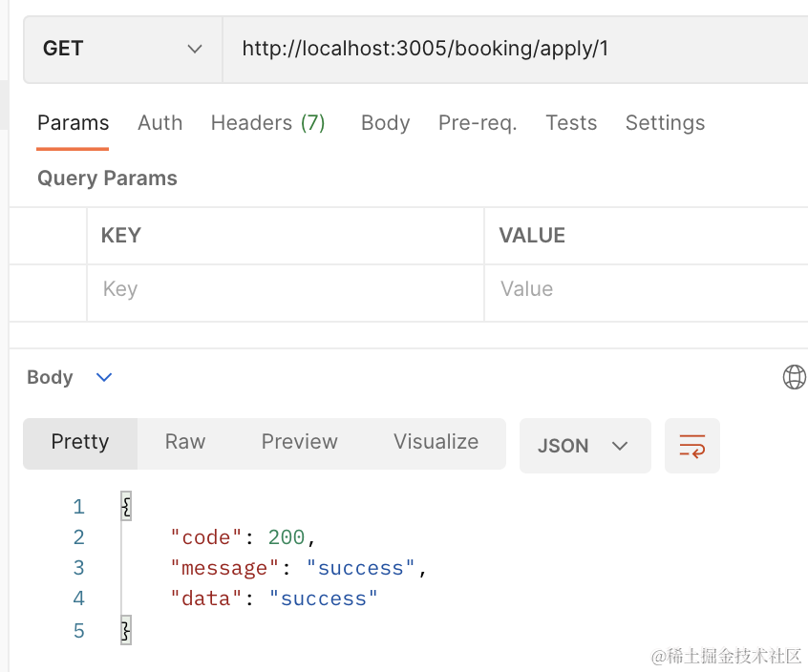Image resolution: width=808 pixels, height=672 pixels.
Task: Show the Preview response view
Action: tap(299, 442)
